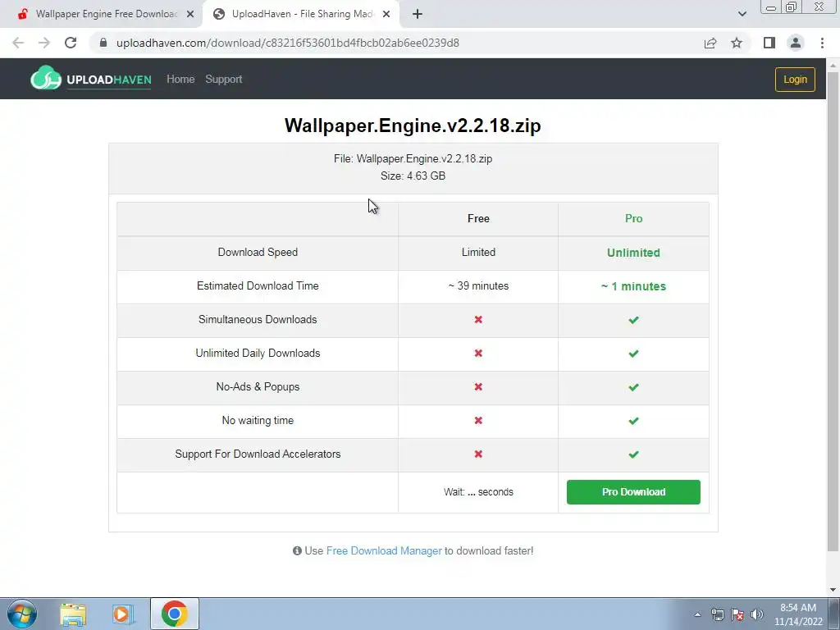This screenshot has height=630, width=840.
Task: Click the green check in the Download Accelerators row
Action: pyautogui.click(x=633, y=454)
